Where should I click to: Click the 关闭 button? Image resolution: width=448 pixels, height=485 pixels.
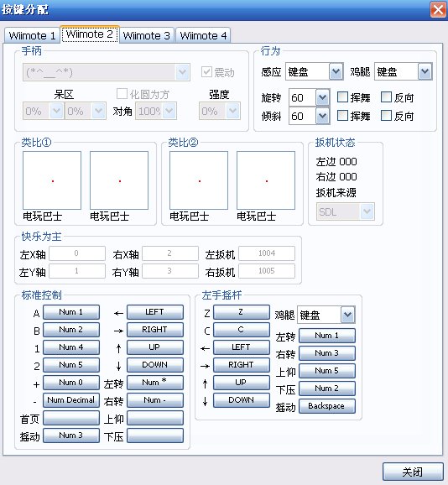413,472
